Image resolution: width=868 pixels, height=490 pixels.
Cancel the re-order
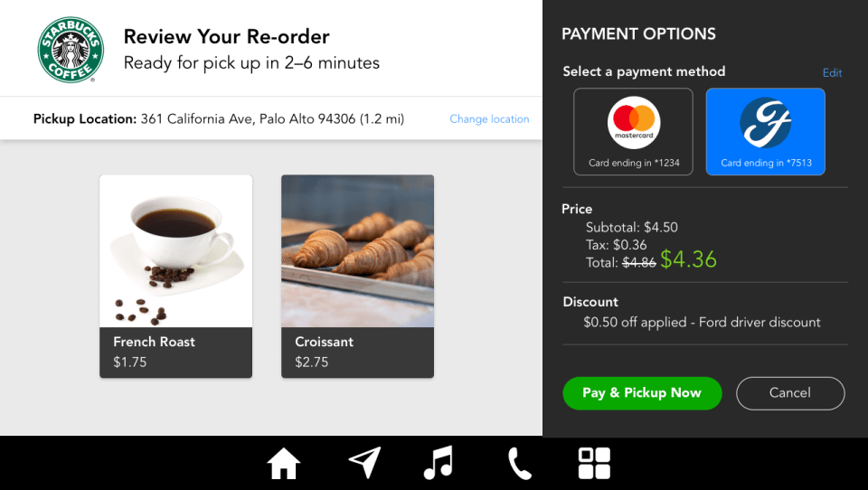pyautogui.click(x=790, y=393)
